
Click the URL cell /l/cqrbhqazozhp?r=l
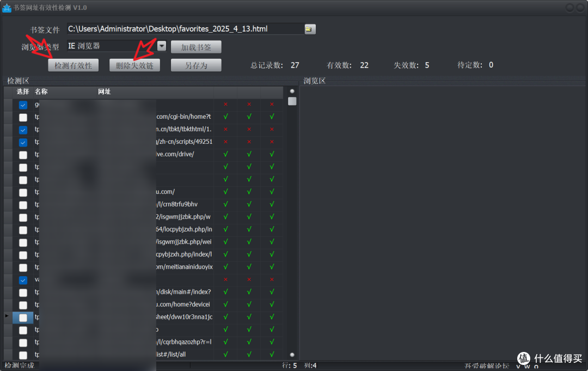click(x=184, y=342)
